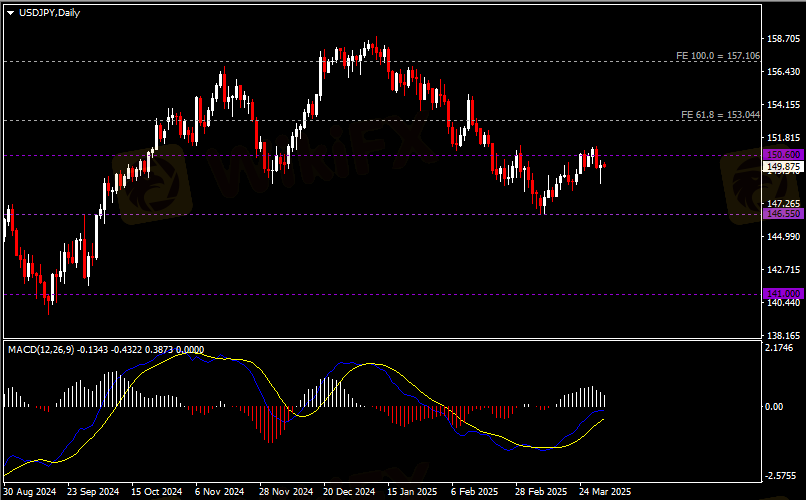Select the FE 61.8 = 153.044 label
Viewport: 806px width, 500px height.
(720, 115)
